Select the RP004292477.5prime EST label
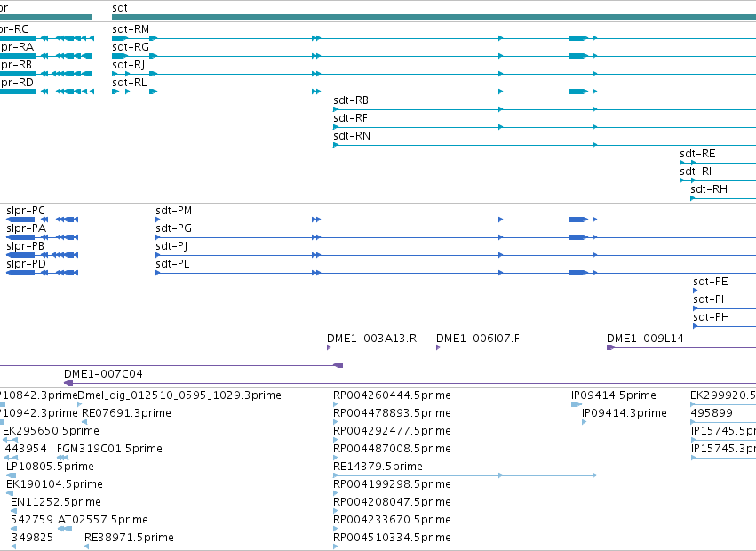Image resolution: width=756 pixels, height=551 pixels. click(392, 431)
